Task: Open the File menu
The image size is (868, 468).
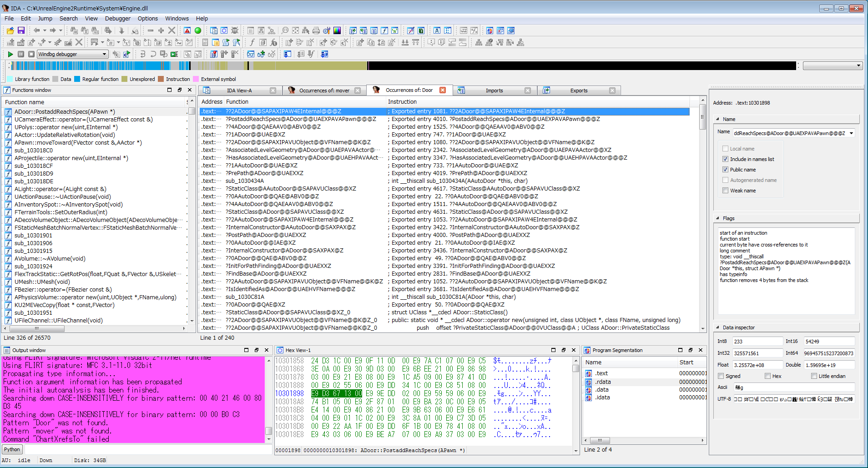Action: (x=9, y=19)
